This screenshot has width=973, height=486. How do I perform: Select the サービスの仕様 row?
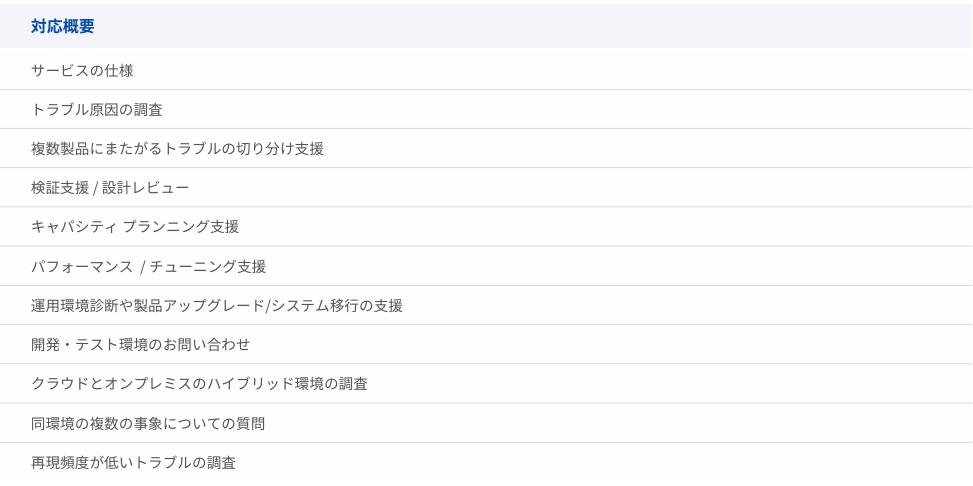pyautogui.click(x=486, y=70)
